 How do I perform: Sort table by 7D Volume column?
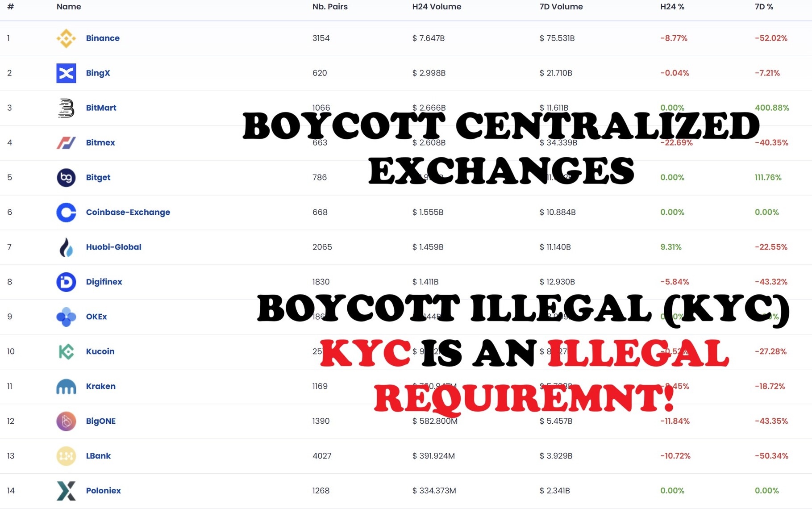tap(561, 7)
